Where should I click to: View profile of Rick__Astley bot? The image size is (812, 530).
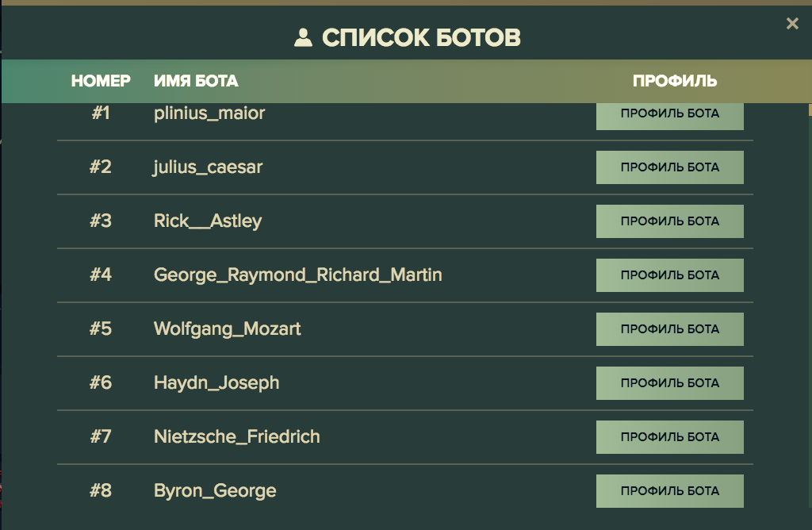coord(669,221)
